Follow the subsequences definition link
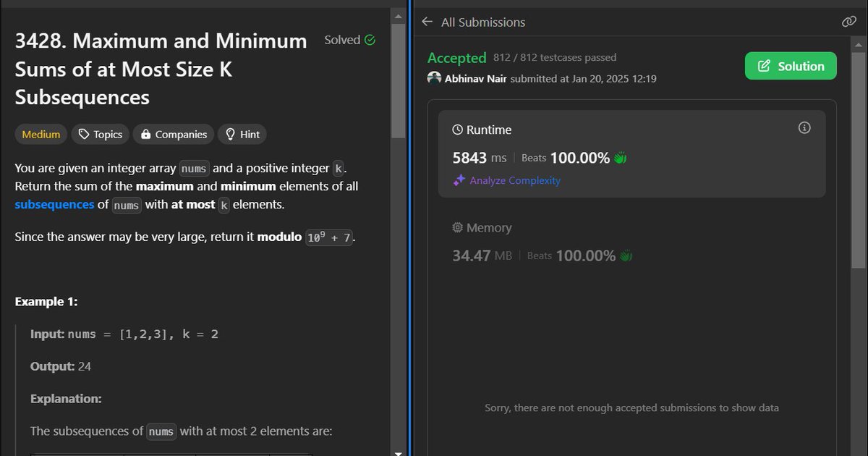The height and width of the screenshot is (456, 868). pyautogui.click(x=54, y=204)
